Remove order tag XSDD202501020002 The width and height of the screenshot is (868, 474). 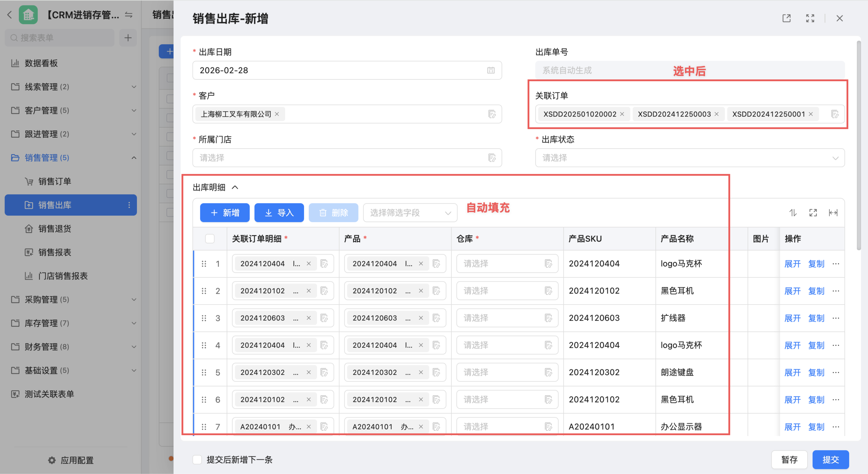tap(622, 114)
